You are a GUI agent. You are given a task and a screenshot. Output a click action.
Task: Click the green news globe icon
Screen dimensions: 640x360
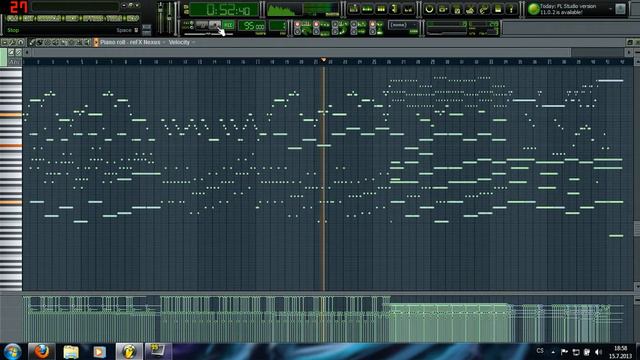533,9
